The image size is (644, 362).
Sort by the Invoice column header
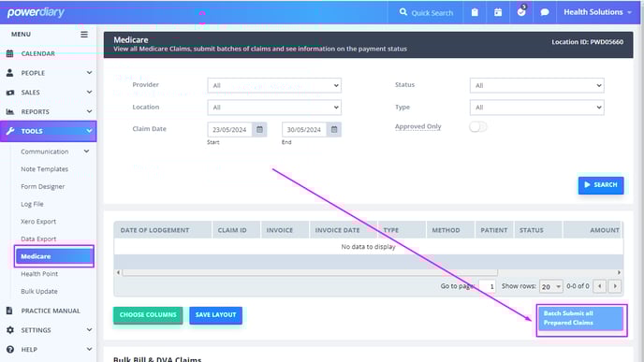[285, 230]
